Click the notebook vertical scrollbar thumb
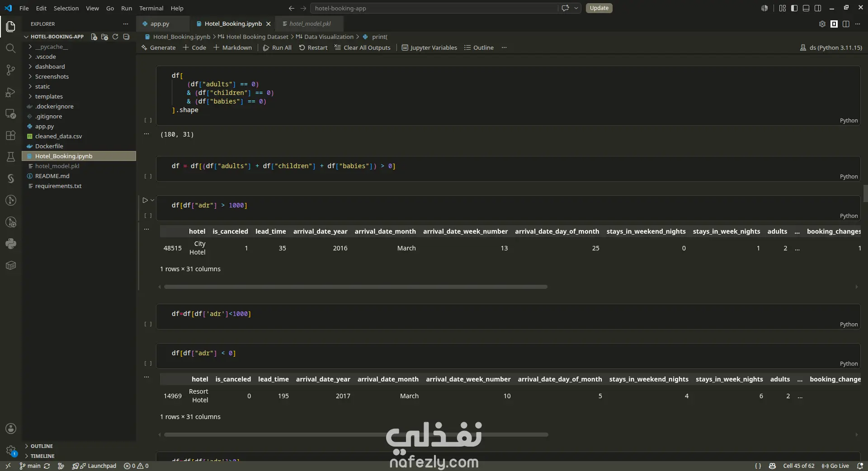The image size is (868, 471). coord(865,193)
